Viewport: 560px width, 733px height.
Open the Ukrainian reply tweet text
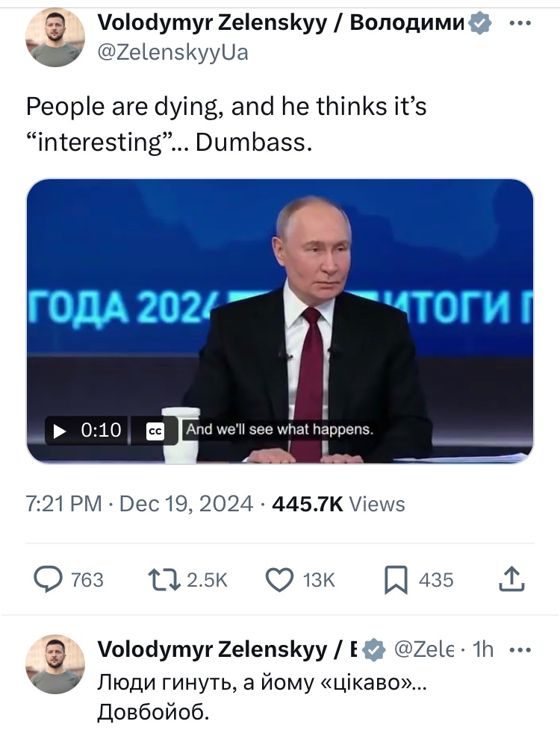tap(262, 697)
